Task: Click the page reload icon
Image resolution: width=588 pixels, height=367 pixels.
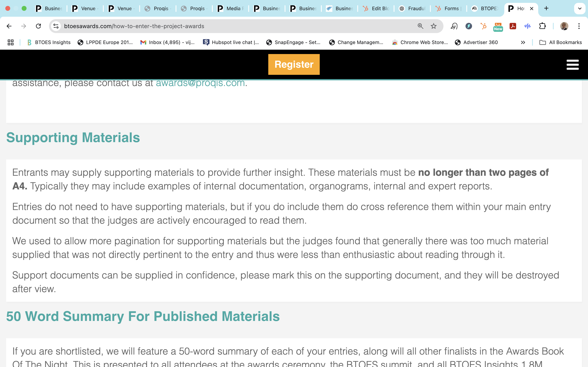Action: 38,26
